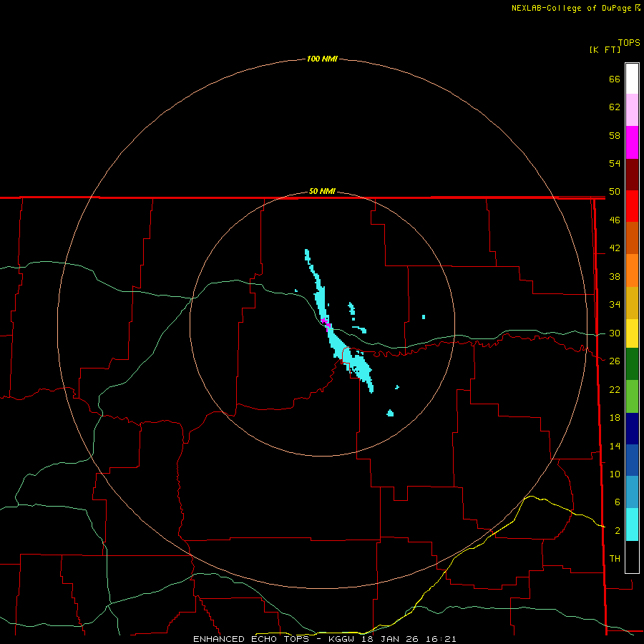Click the [K FT] units label
The height and width of the screenshot is (644, 644).
pyautogui.click(x=605, y=49)
